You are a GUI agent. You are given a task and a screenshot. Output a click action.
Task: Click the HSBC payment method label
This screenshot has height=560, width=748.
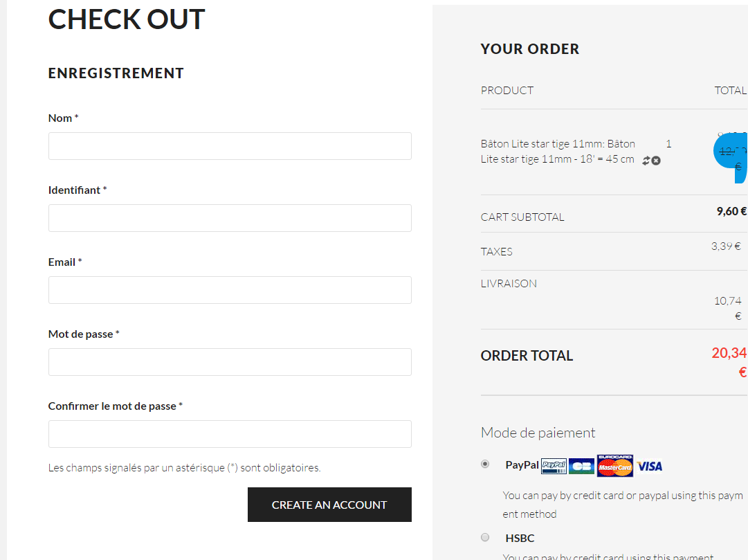[520, 538]
